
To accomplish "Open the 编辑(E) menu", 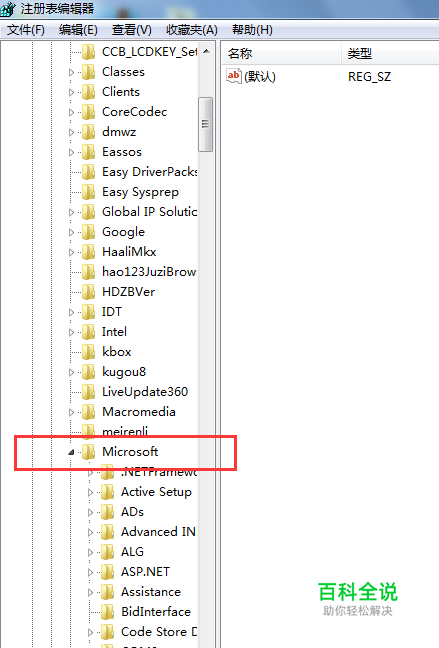I will tap(78, 30).
